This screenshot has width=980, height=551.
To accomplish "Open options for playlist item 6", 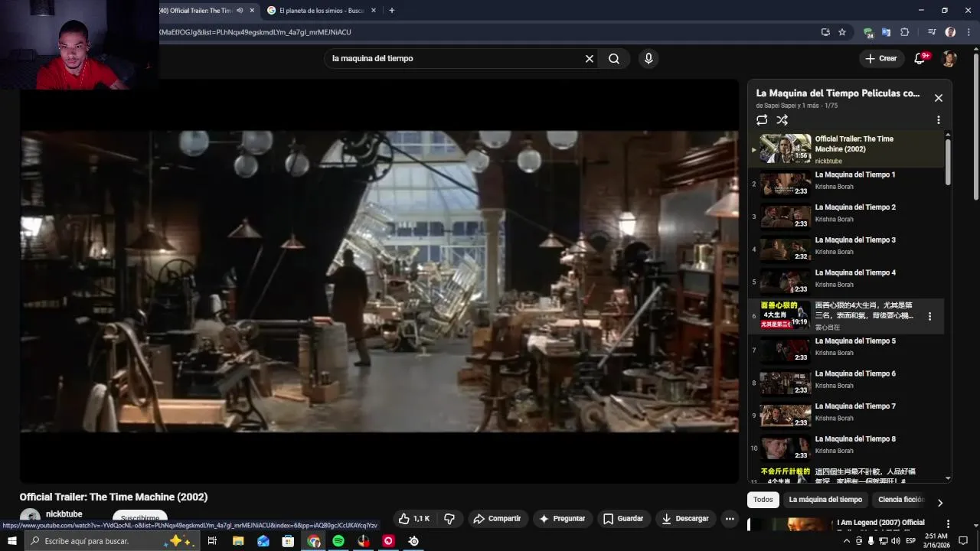I will click(x=930, y=316).
